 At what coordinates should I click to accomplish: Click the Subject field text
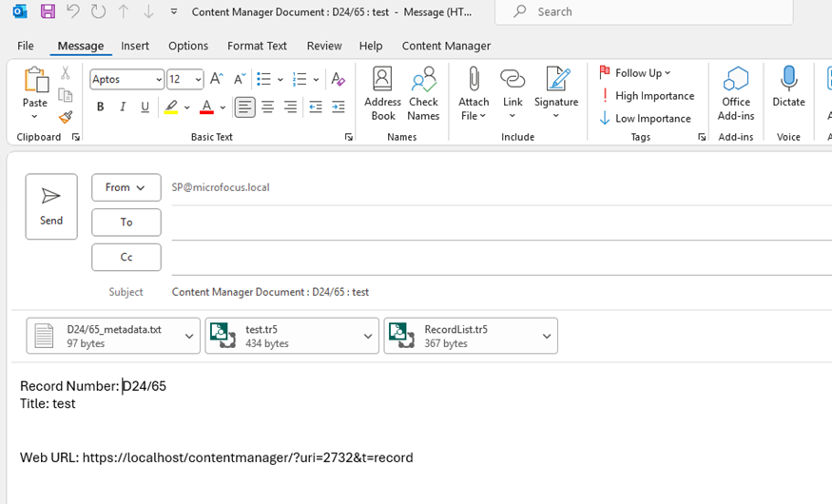(270, 292)
